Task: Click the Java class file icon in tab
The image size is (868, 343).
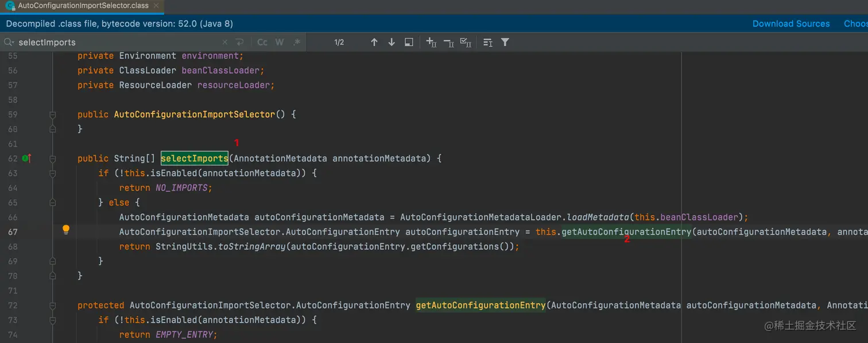Action: tap(10, 6)
